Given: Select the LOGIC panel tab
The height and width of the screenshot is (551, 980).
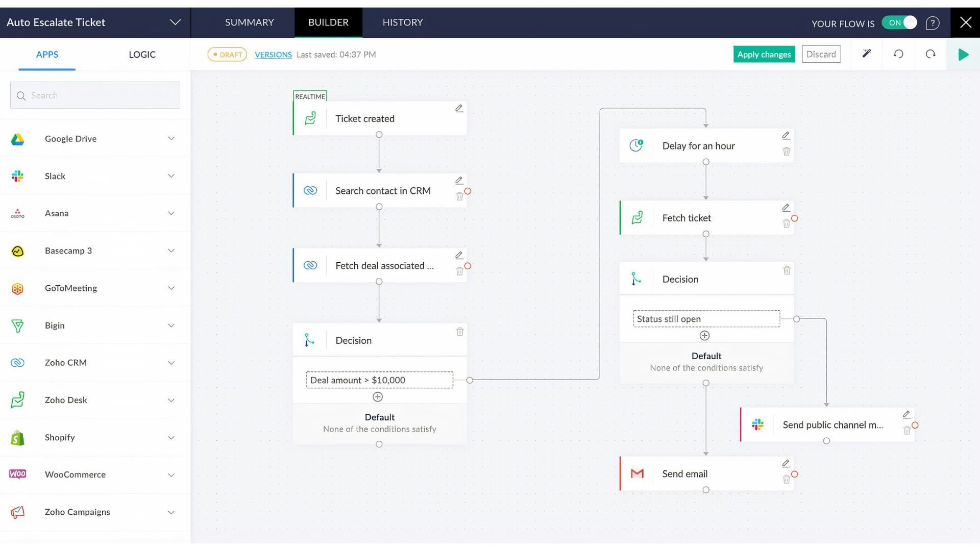Looking at the screenshot, I should coord(142,55).
